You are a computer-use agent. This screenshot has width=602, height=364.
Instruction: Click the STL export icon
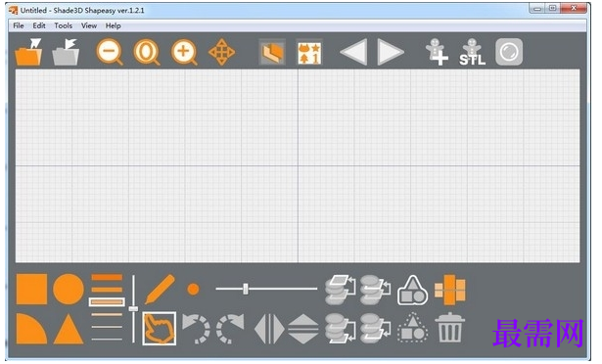point(472,52)
